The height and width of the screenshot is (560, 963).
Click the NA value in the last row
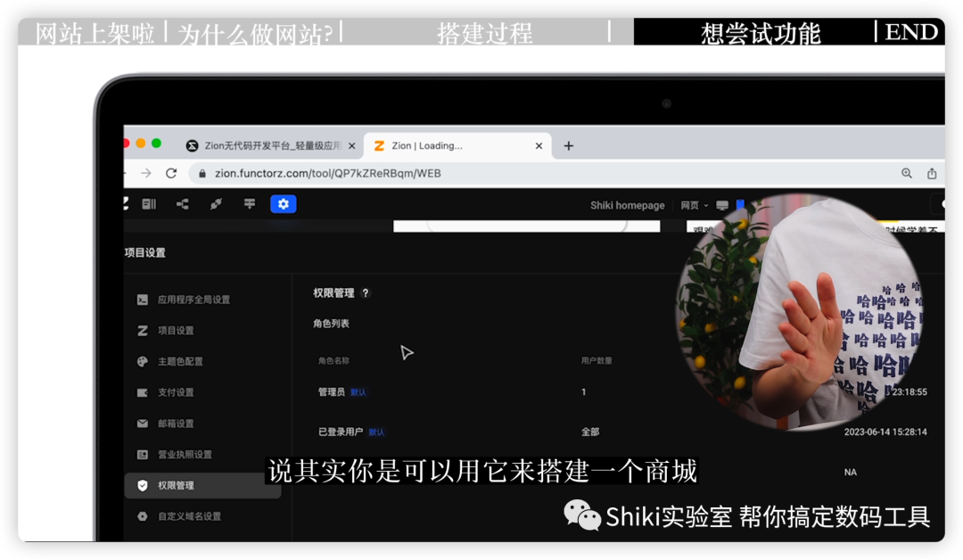point(850,473)
